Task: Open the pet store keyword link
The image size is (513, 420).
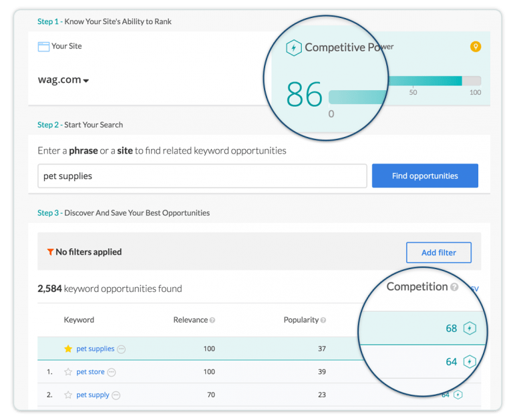Action: pos(90,372)
